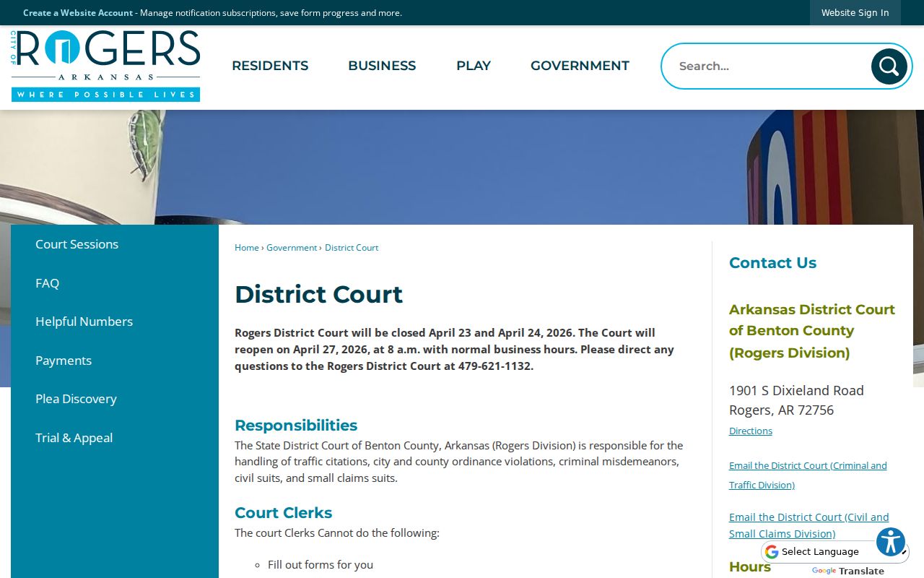Open Plea Discovery sidebar item

115,399
